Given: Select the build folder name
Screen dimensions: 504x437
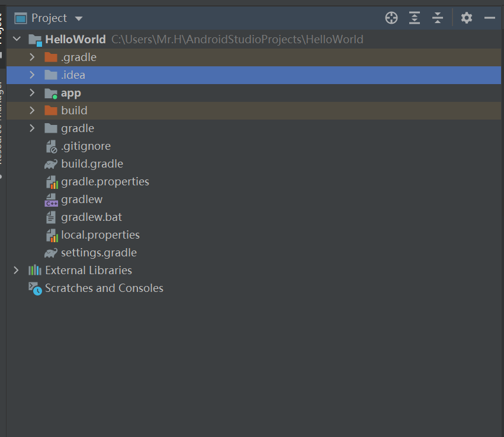Looking at the screenshot, I should [74, 110].
